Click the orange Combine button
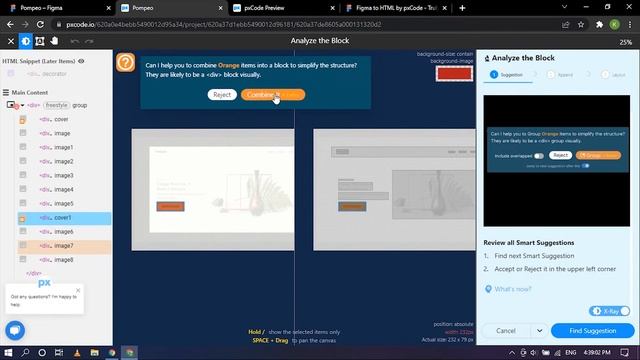640x360 pixels. (273, 95)
